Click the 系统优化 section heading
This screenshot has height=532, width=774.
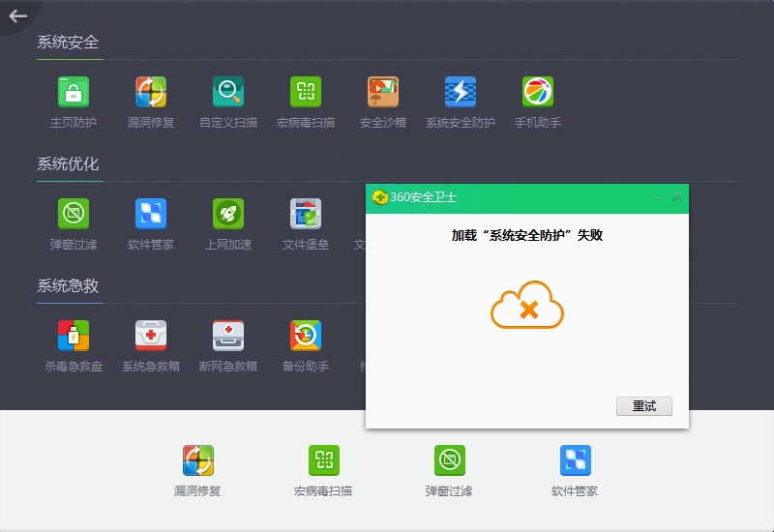tap(68, 164)
